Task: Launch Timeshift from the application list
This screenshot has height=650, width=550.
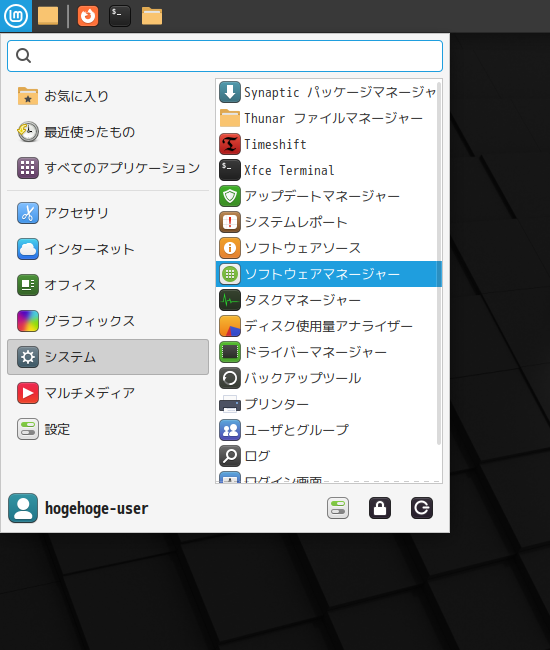Action: (327, 144)
